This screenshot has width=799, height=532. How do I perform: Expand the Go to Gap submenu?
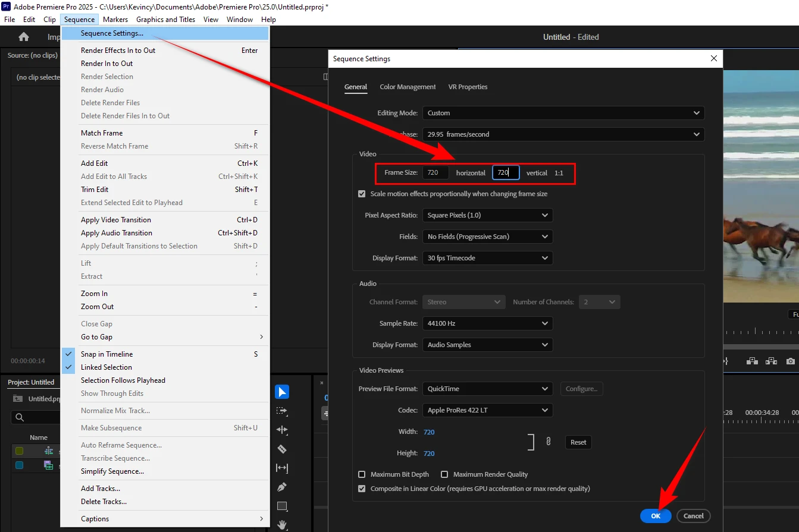[x=165, y=337]
